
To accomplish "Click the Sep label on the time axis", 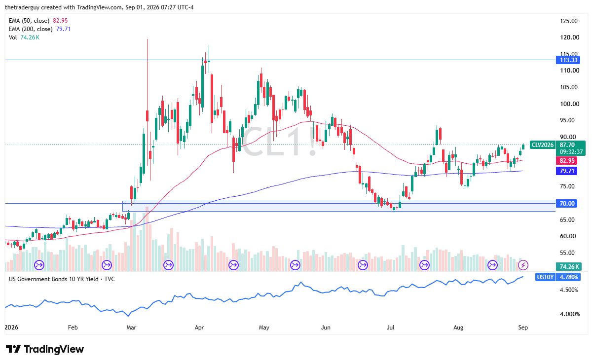I will [x=523, y=328].
